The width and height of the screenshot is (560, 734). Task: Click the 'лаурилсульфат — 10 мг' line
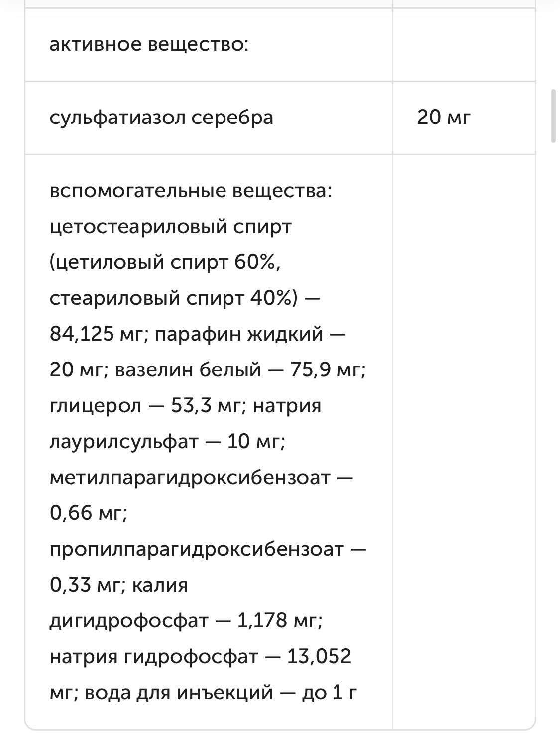click(167, 442)
